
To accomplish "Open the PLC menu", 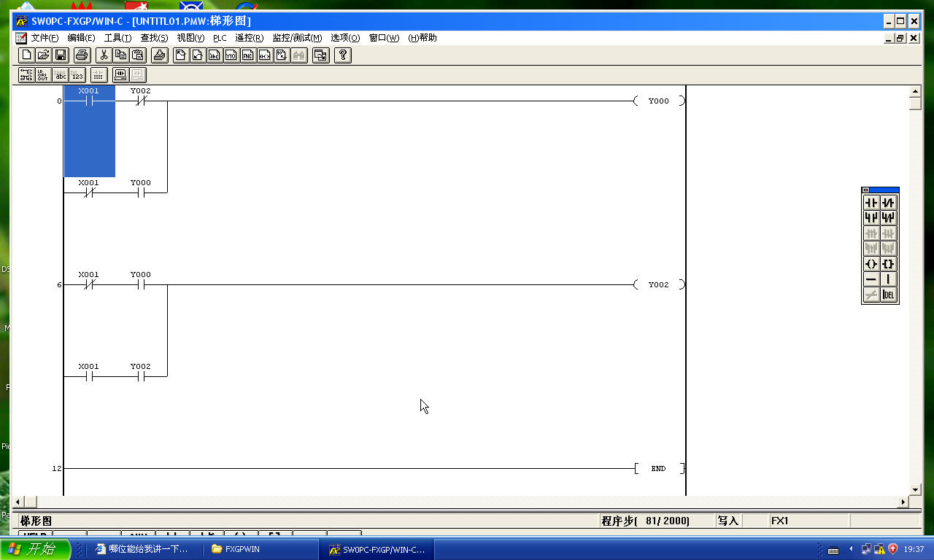I will coord(220,38).
